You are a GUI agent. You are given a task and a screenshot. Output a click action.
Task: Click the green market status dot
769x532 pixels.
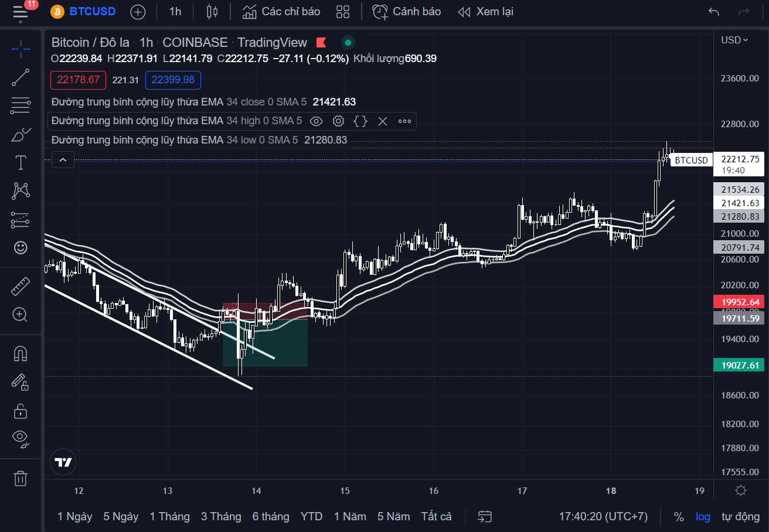348,42
